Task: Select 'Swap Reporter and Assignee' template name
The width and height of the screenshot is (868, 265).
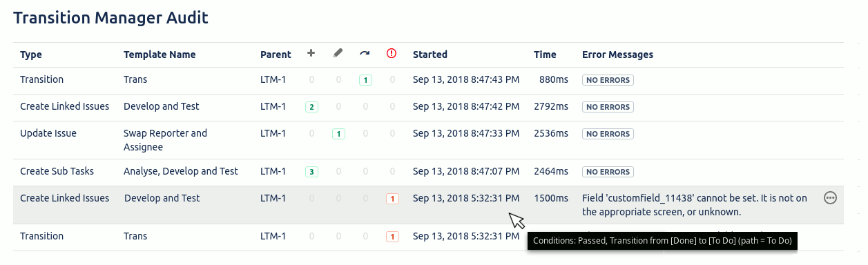Action: [165, 140]
